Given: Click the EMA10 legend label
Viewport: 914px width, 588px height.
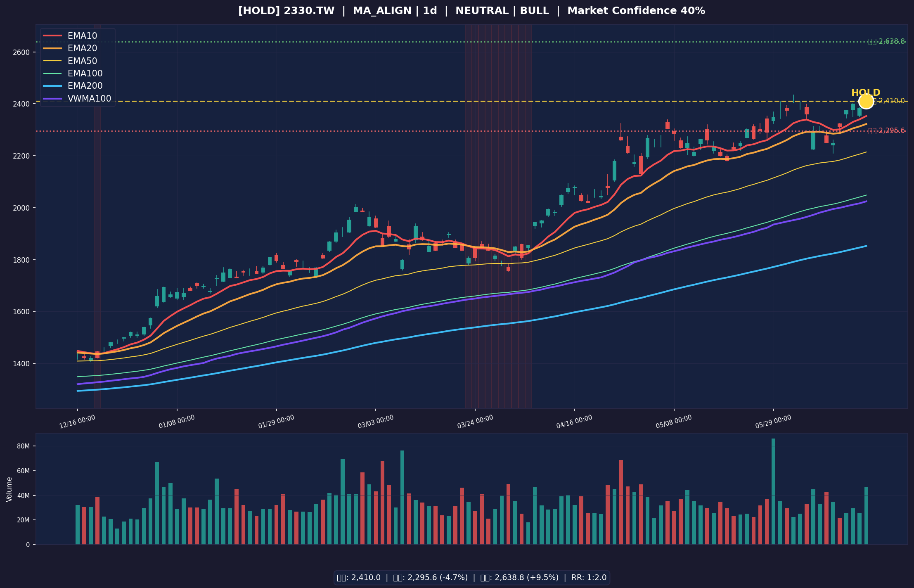Looking at the screenshot, I should tap(82, 36).
